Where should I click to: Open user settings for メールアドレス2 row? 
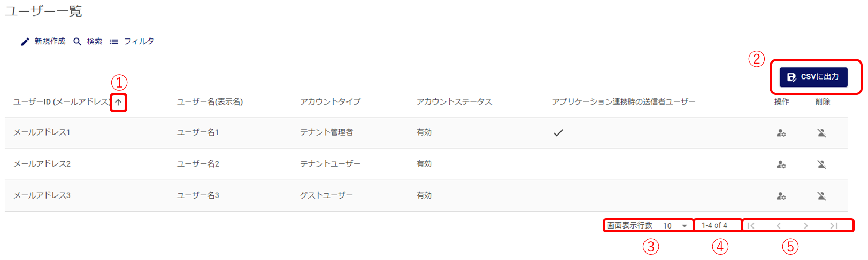point(781,164)
